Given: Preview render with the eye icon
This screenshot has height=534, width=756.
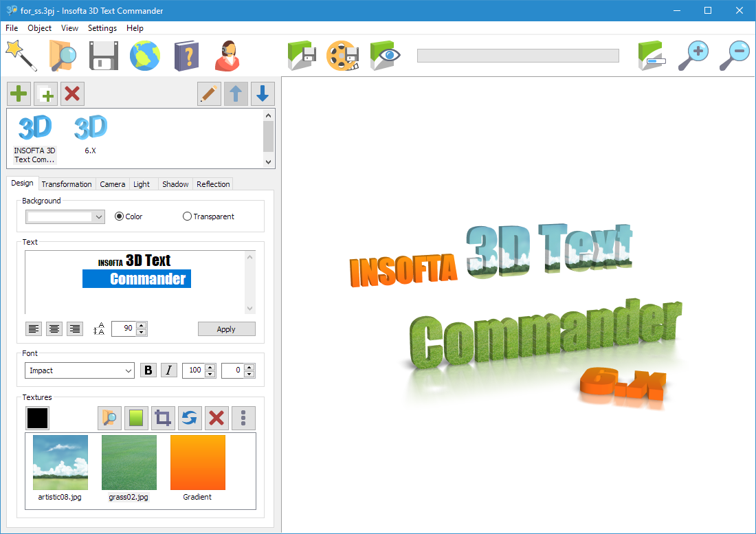Looking at the screenshot, I should tap(385, 56).
